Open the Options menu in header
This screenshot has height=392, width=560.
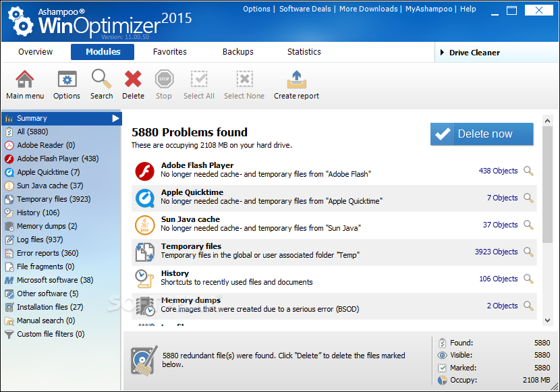pyautogui.click(x=256, y=9)
